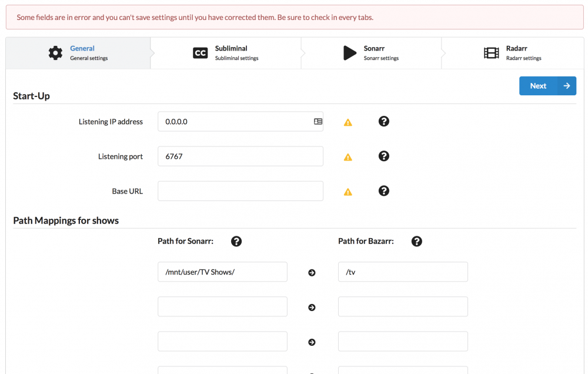588x374 pixels.
Task: Click the /tv Bazarr path field
Action: (x=403, y=272)
